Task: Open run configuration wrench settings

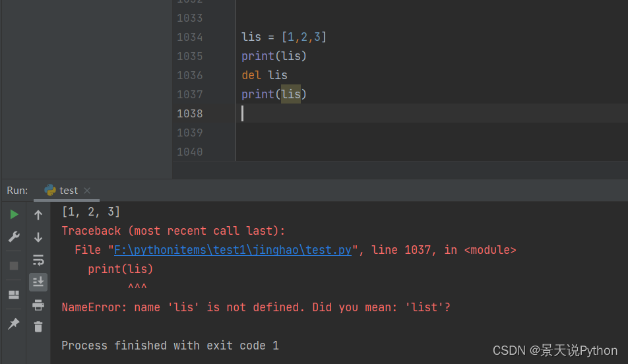Action: (14, 237)
